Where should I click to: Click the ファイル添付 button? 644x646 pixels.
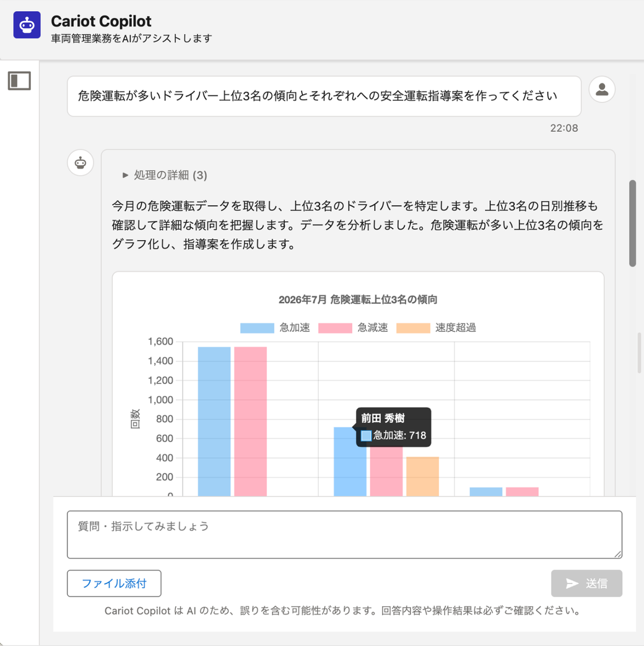tap(114, 584)
